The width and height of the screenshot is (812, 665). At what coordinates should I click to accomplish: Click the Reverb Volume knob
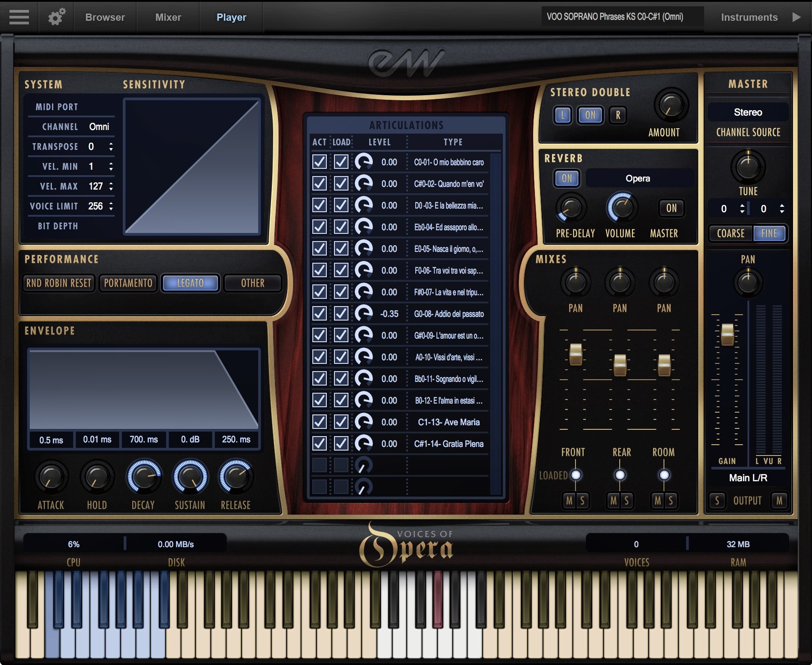pyautogui.click(x=622, y=208)
